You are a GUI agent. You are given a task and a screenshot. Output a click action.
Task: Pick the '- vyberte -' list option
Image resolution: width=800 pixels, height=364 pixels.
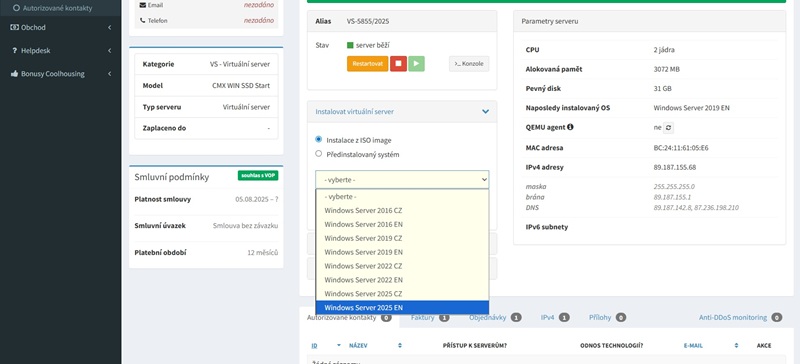402,196
